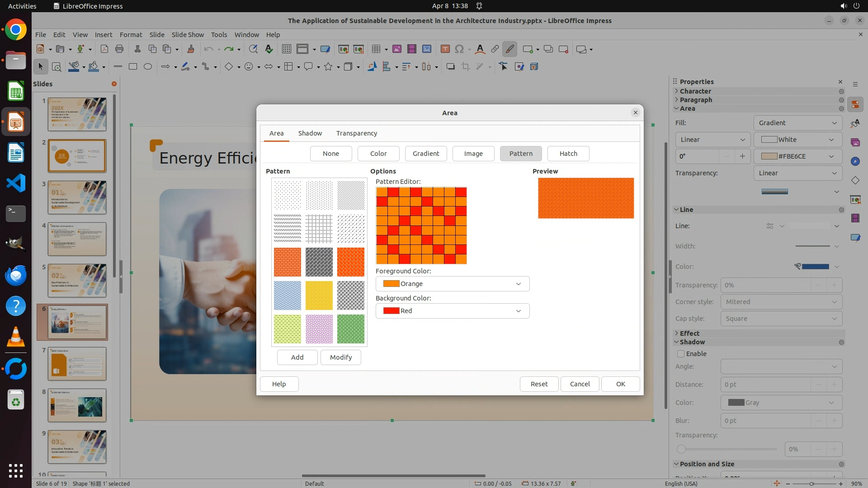Open the Slide Show menu
The image size is (868, 488).
tap(188, 35)
